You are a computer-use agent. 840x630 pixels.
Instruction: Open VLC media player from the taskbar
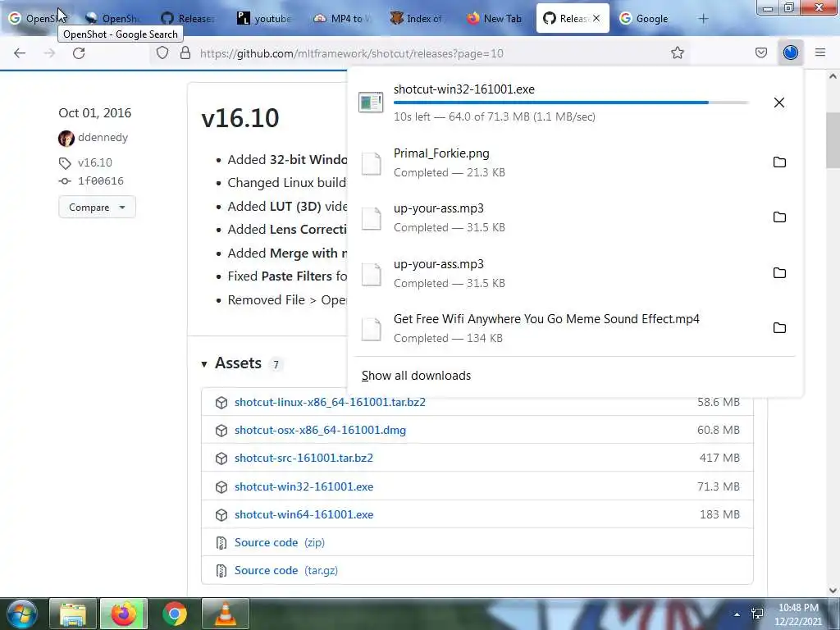pyautogui.click(x=226, y=614)
